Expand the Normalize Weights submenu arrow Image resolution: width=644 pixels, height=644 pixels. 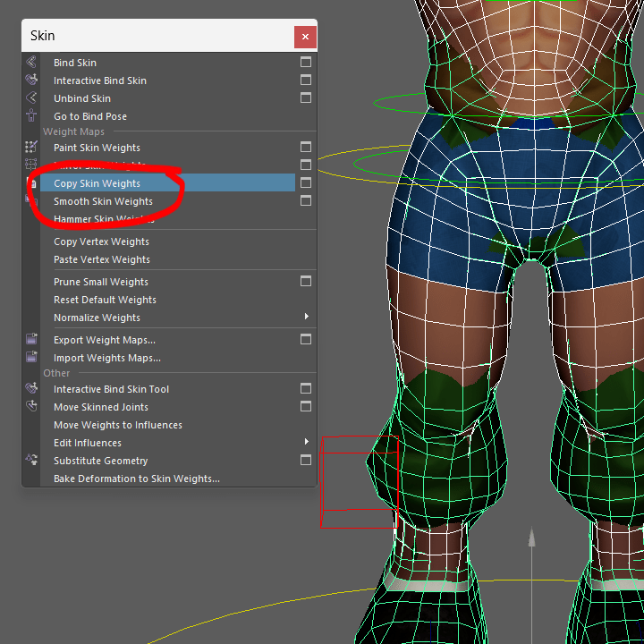(x=306, y=318)
